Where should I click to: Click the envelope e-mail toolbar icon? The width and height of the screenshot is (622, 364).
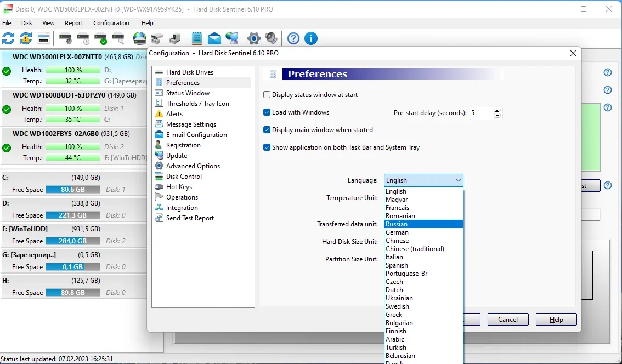tap(214, 38)
